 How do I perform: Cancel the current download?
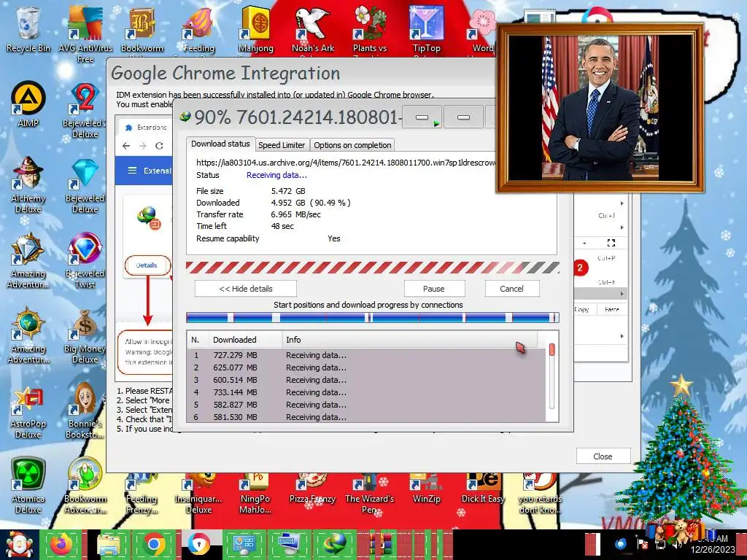[511, 289]
